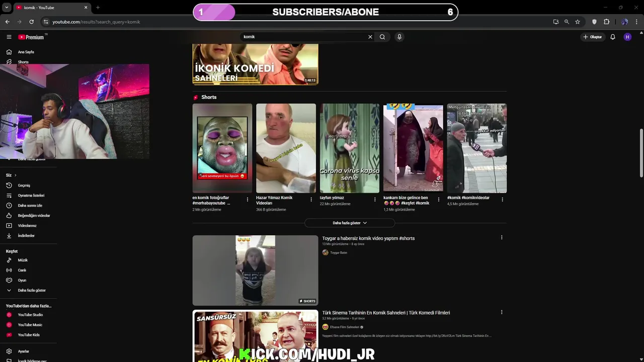Close the 'komik - YouTube' tab
644x362 pixels.
pos(86,8)
